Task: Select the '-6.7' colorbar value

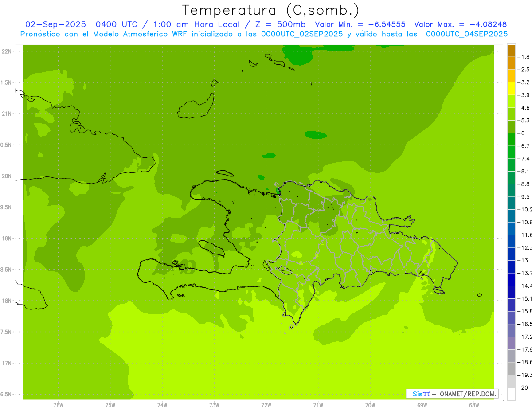Action: [524, 146]
